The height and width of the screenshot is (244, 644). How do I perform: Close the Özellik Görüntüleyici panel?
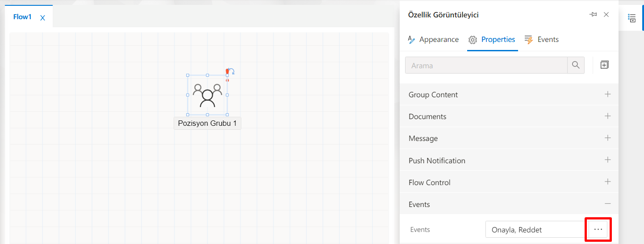(606, 15)
